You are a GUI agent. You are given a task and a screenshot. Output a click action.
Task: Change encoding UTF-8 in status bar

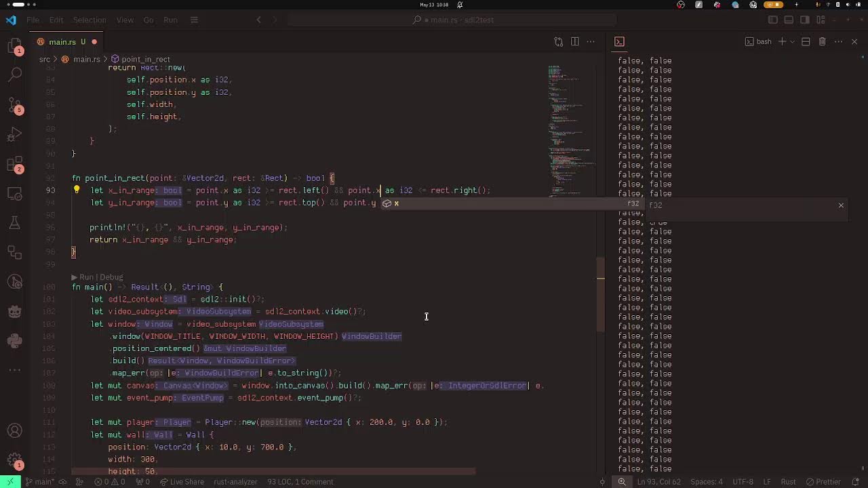pyautogui.click(x=743, y=482)
